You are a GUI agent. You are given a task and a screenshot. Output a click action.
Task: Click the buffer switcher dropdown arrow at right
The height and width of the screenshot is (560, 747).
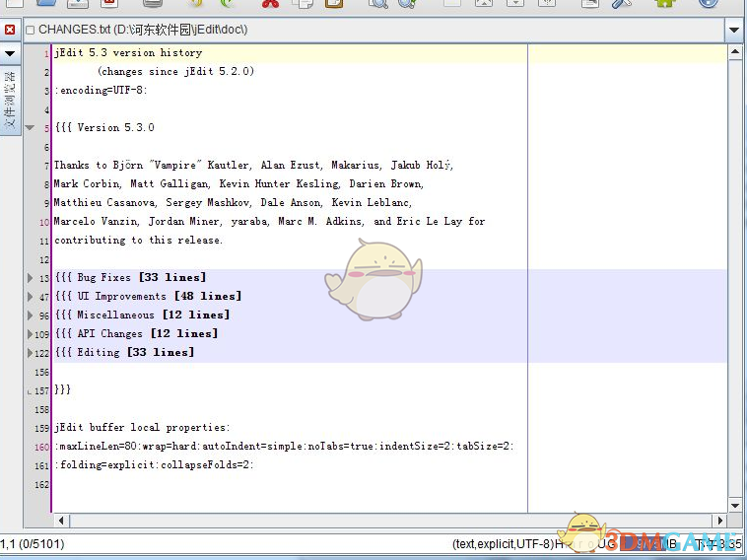pos(734,30)
